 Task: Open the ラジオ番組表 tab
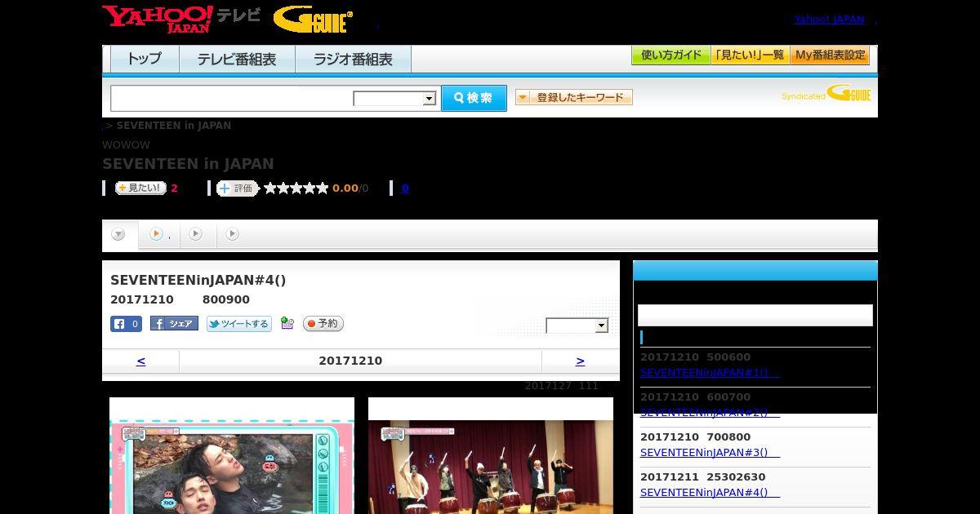click(x=353, y=59)
